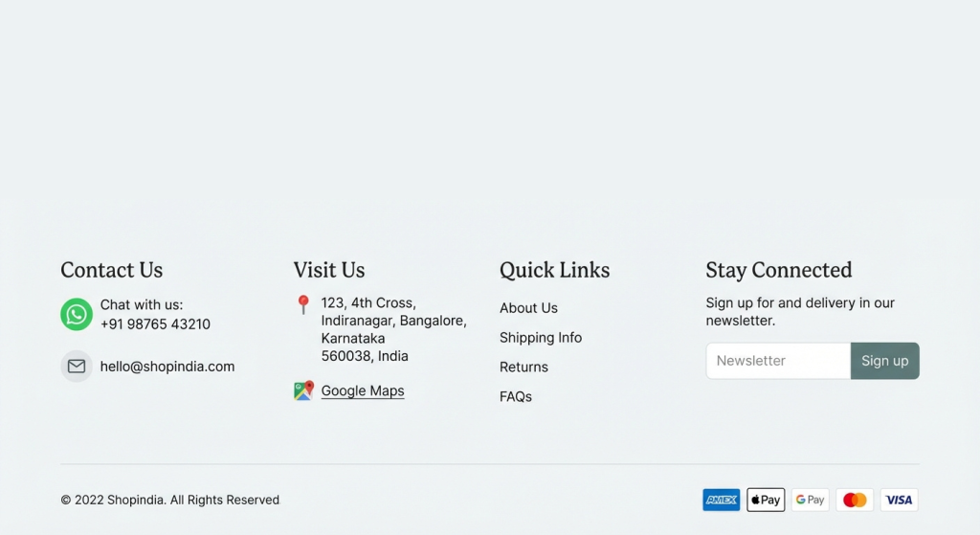This screenshot has height=535, width=980.
Task: Go to Shipping Info page
Action: 541,338
